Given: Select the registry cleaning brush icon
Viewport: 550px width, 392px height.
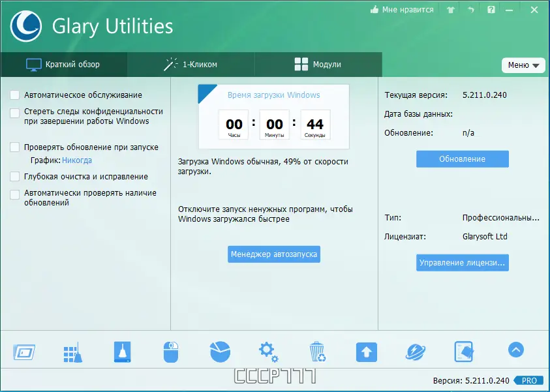Looking at the screenshot, I should [72, 350].
